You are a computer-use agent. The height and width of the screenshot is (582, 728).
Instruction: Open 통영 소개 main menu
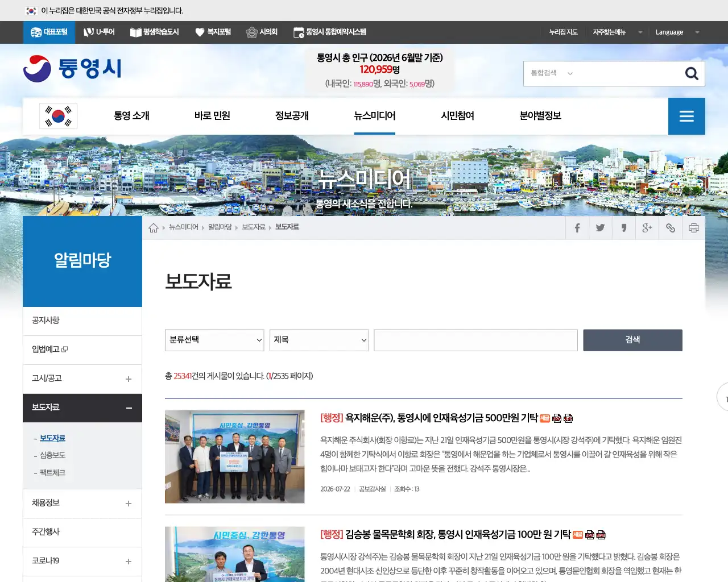[131, 116]
